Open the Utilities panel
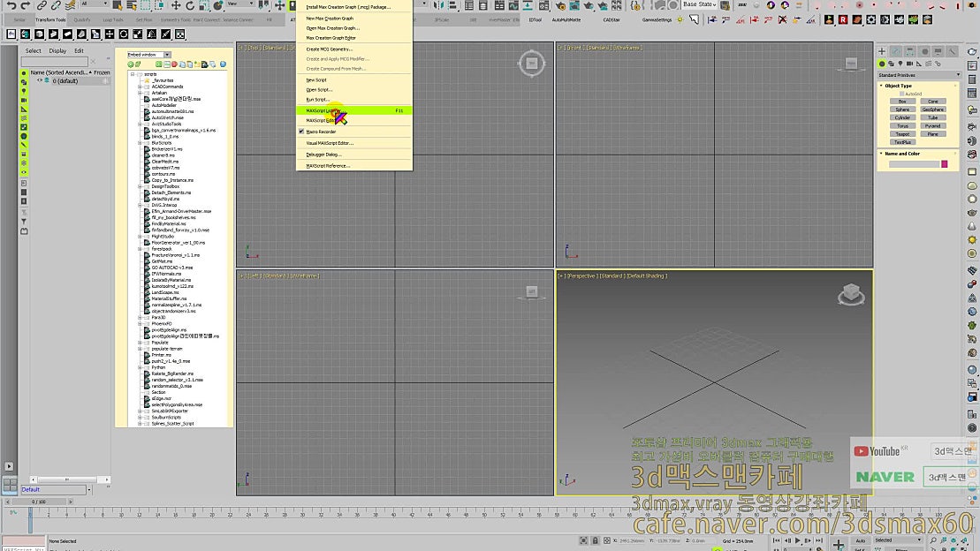980x551 pixels. click(x=951, y=51)
